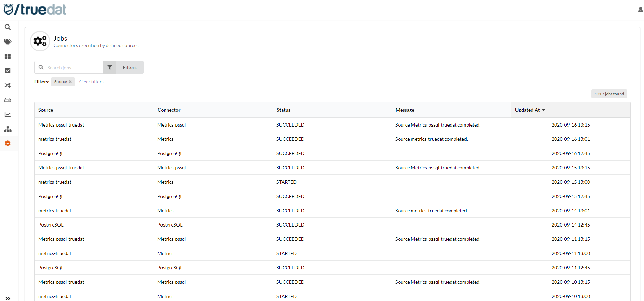Image resolution: width=644 pixels, height=301 pixels.
Task: Expand the sidebar with double chevron
Action: point(7,298)
